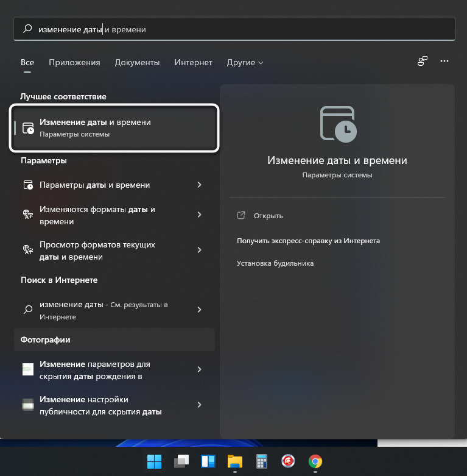Click the Windows Start button in taskbar

[155, 461]
